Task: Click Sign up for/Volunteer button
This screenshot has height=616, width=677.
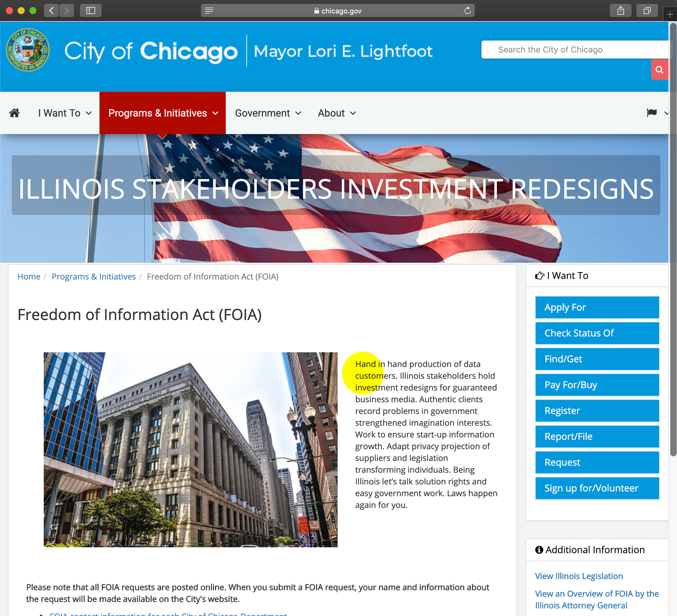Action: click(597, 488)
